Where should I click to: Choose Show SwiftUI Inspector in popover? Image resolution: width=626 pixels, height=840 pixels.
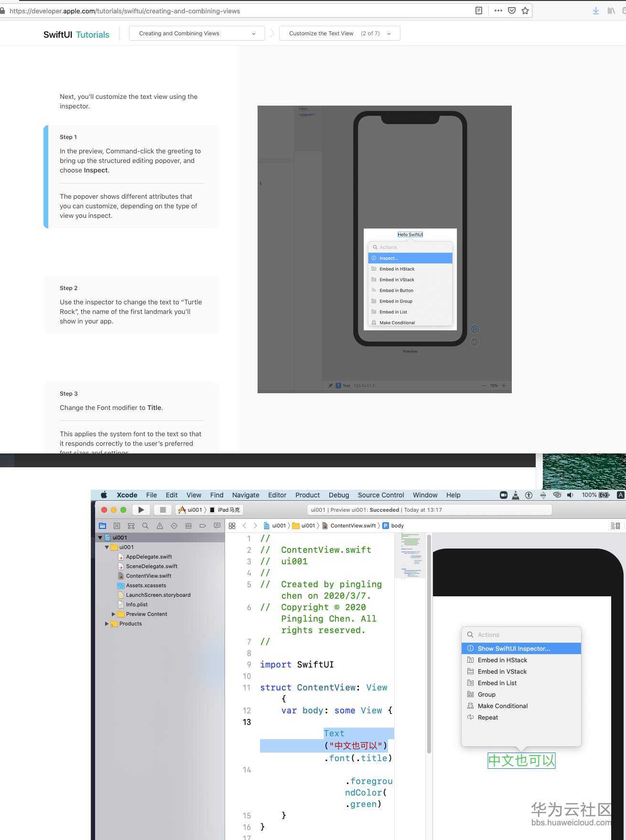521,648
